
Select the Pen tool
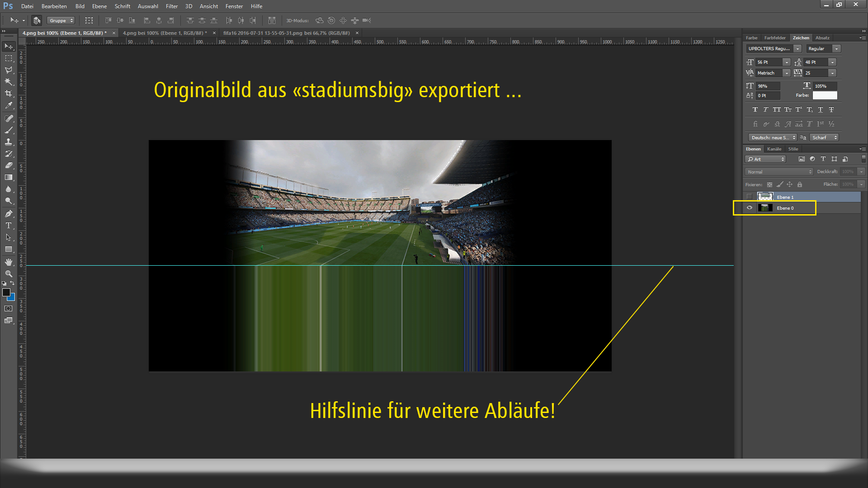[x=9, y=214]
